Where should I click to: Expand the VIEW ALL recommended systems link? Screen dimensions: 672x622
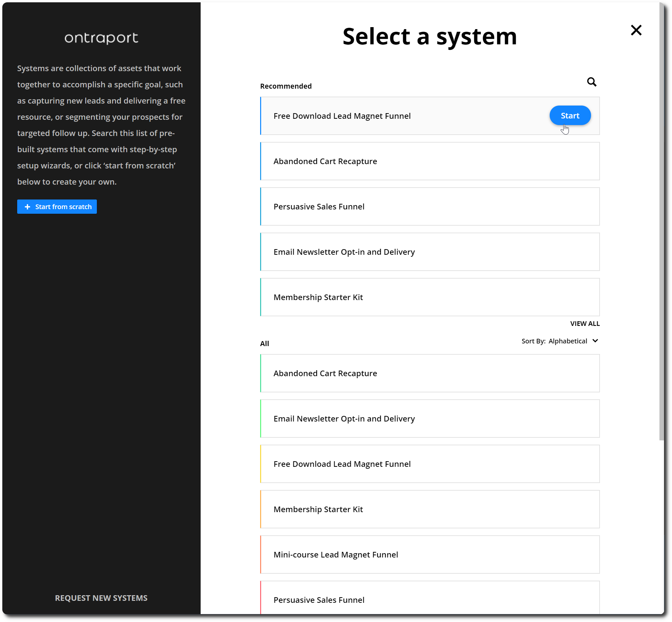[584, 323]
